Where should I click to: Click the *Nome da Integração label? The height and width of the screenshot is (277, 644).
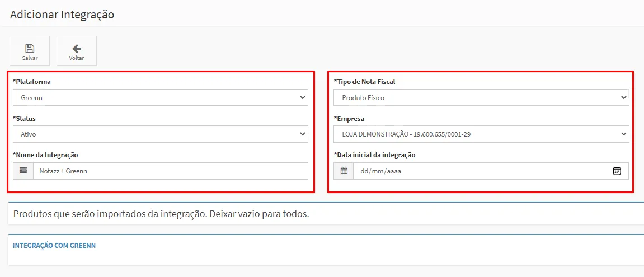(45, 155)
